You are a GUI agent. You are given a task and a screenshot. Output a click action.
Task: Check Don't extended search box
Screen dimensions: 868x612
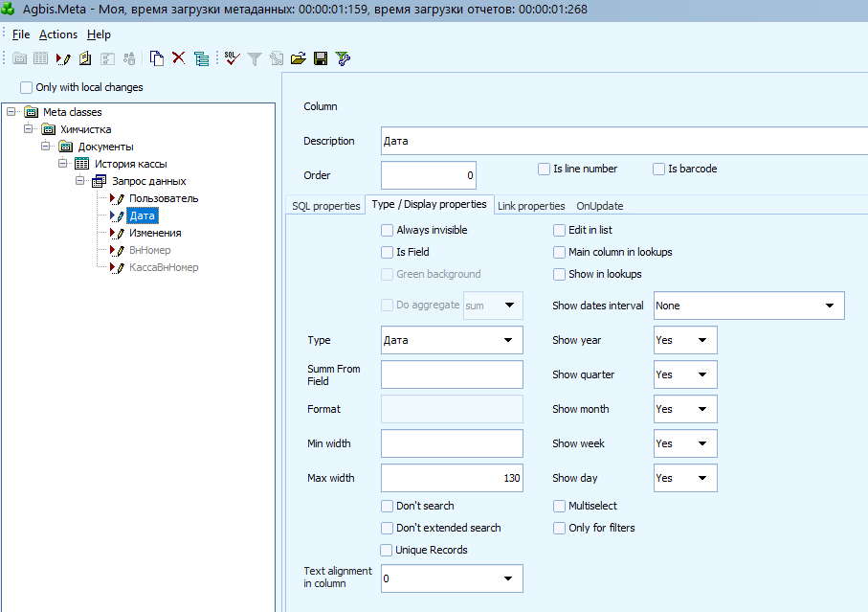click(x=387, y=528)
